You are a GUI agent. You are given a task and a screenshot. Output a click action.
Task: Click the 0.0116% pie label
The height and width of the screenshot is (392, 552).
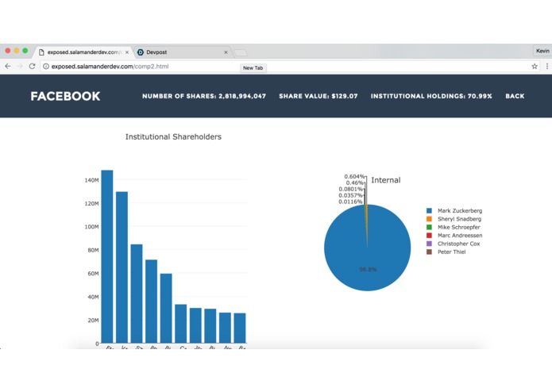[x=350, y=202]
